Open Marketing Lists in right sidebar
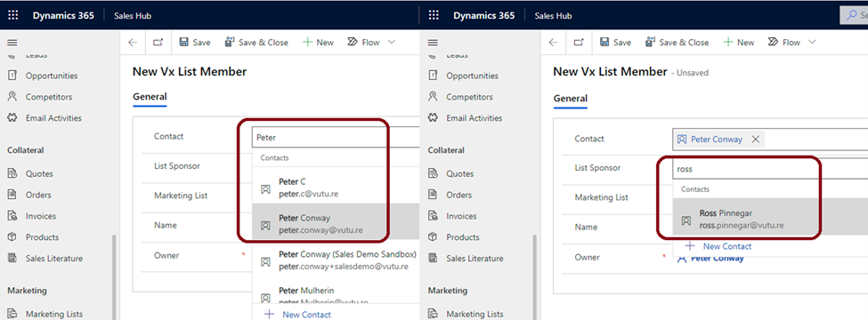This screenshot has height=320, width=868. pos(466,314)
